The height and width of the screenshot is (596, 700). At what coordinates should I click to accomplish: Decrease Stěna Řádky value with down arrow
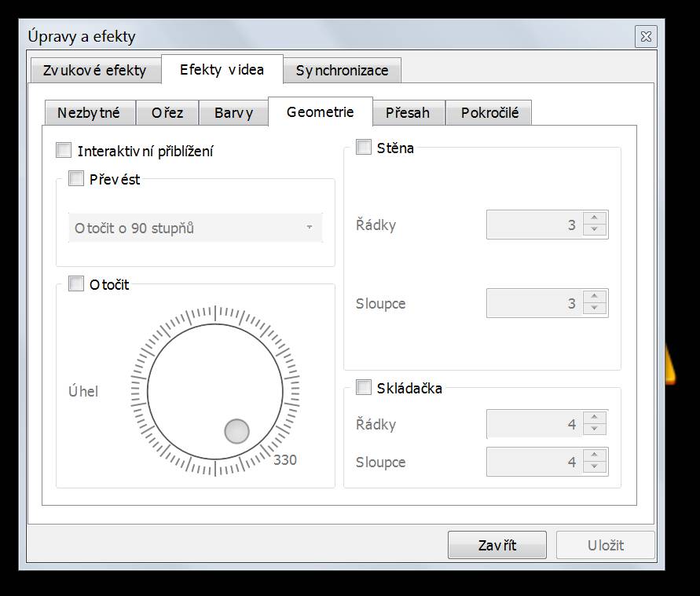(594, 229)
